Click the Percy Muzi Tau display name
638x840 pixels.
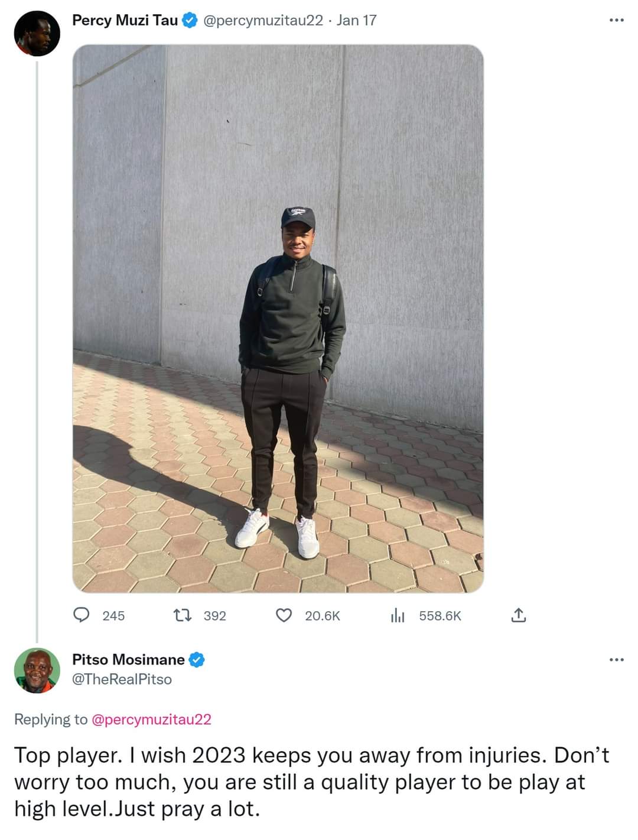tap(125, 21)
